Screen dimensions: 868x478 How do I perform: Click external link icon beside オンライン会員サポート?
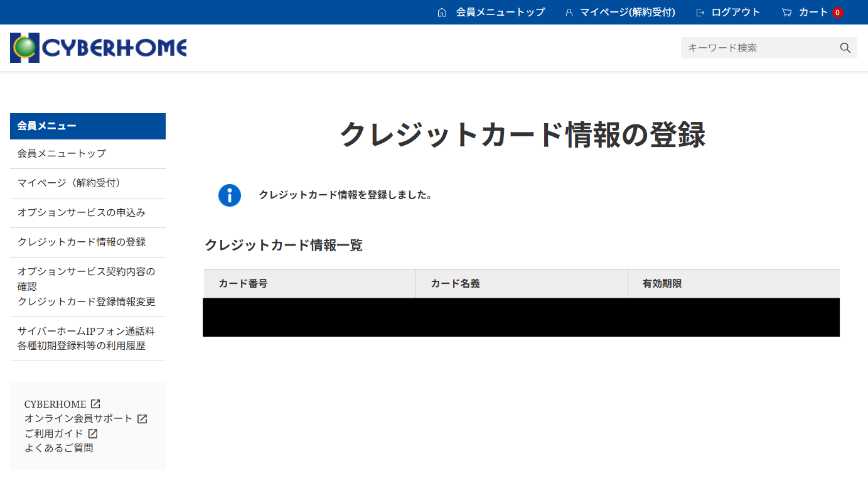point(142,419)
